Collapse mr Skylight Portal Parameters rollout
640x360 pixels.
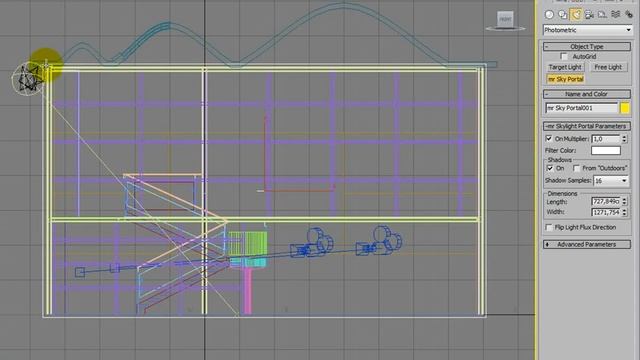pos(587,126)
